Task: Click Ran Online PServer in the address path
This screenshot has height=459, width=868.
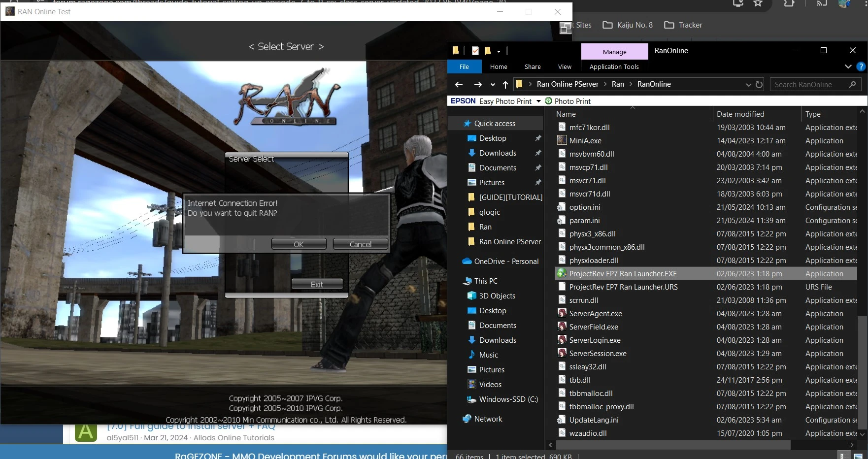Action: (568, 84)
